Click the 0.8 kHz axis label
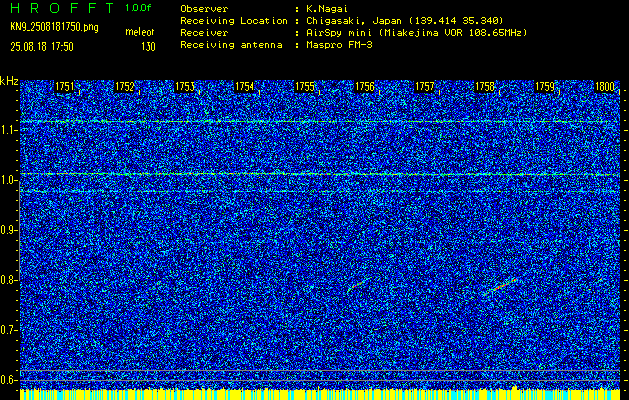 tap(6, 280)
